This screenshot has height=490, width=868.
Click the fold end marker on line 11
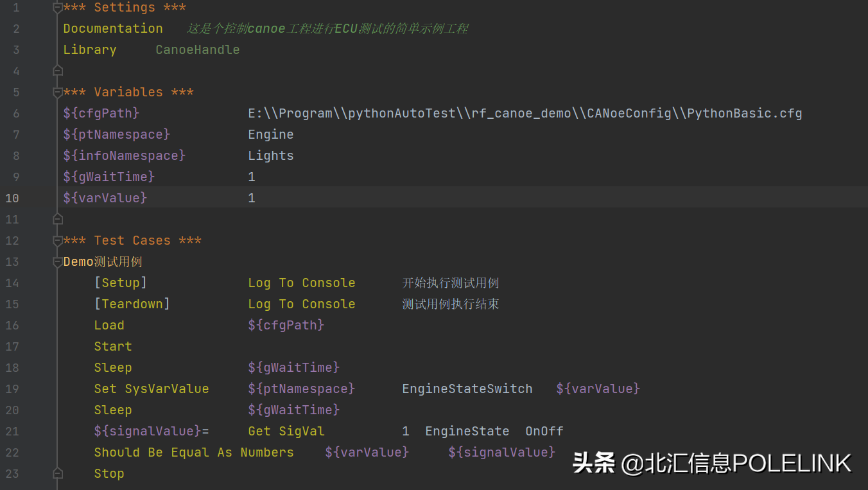[x=58, y=219]
